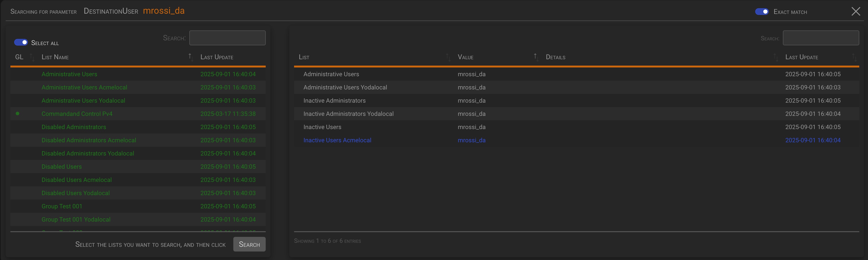Sort lists by GL column arrows

(32, 57)
